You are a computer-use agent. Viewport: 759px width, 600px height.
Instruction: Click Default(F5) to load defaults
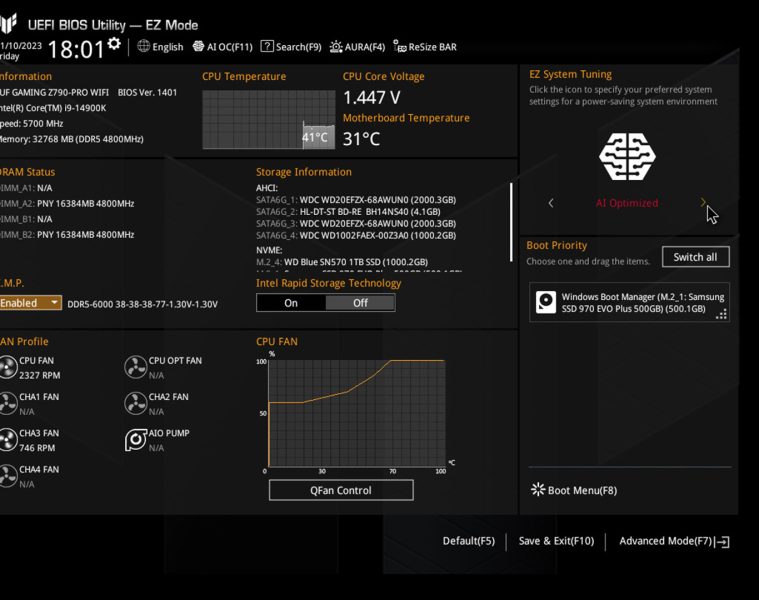click(469, 541)
